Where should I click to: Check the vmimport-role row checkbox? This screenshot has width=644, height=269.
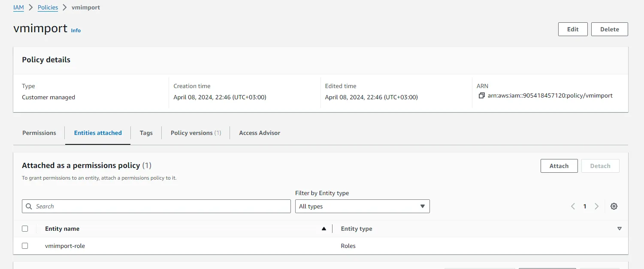pyautogui.click(x=25, y=246)
